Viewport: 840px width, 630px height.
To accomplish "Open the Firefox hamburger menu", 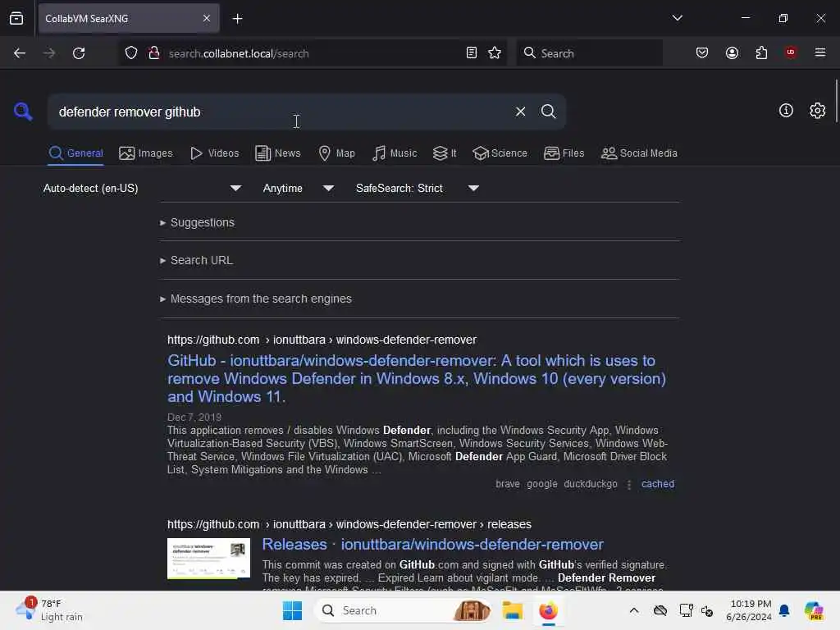I will [819, 52].
